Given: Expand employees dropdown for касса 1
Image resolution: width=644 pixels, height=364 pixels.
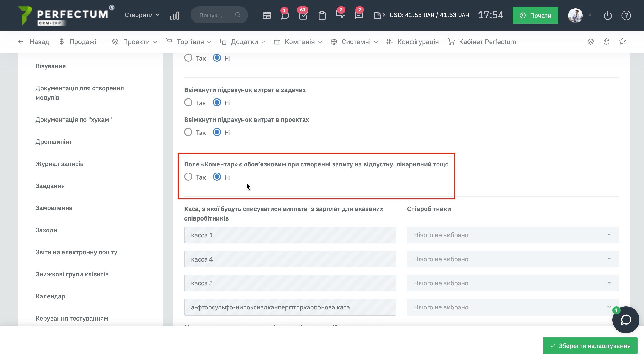Looking at the screenshot, I should pyautogui.click(x=513, y=235).
